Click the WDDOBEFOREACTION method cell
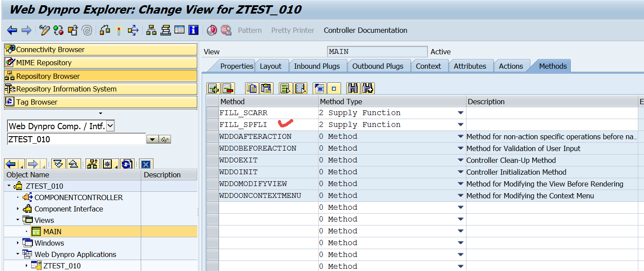 (x=268, y=148)
